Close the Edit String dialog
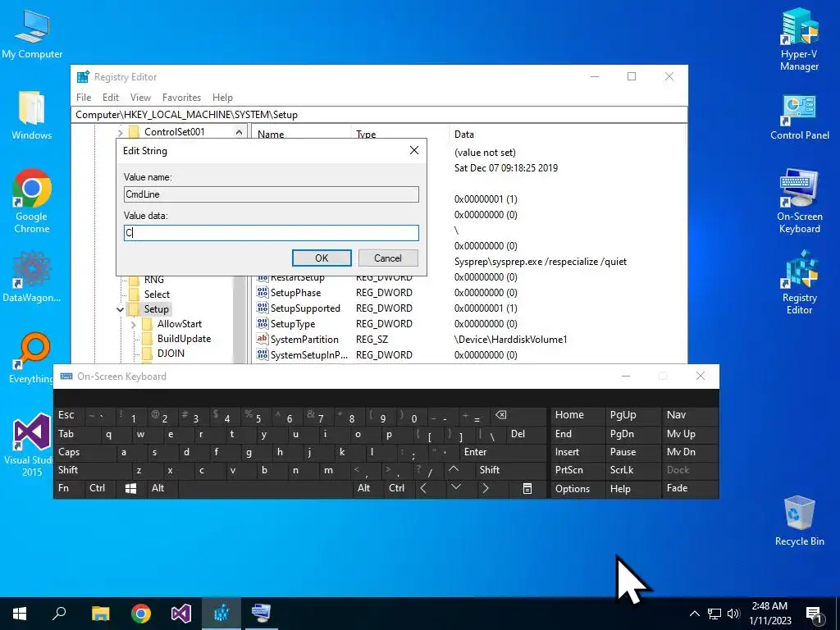Image resolution: width=840 pixels, height=630 pixels. 414,151
